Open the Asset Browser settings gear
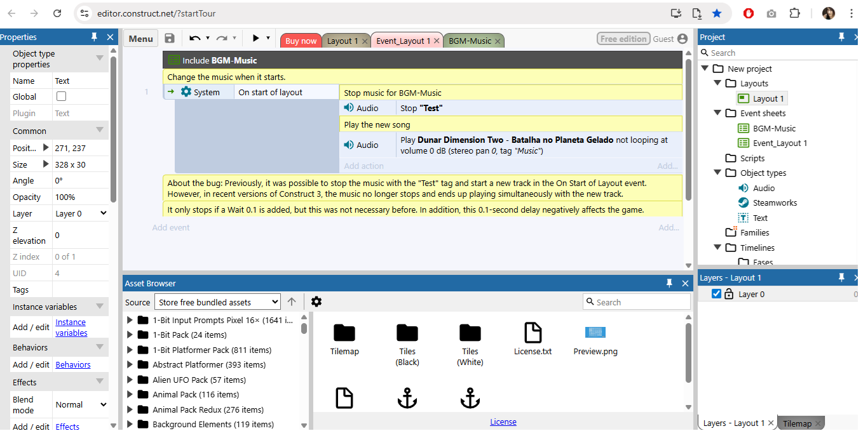The image size is (868, 445). pyautogui.click(x=316, y=302)
